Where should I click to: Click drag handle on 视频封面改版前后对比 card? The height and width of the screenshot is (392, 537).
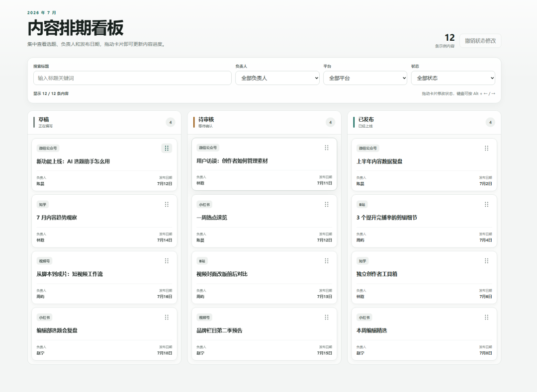pyautogui.click(x=326, y=261)
